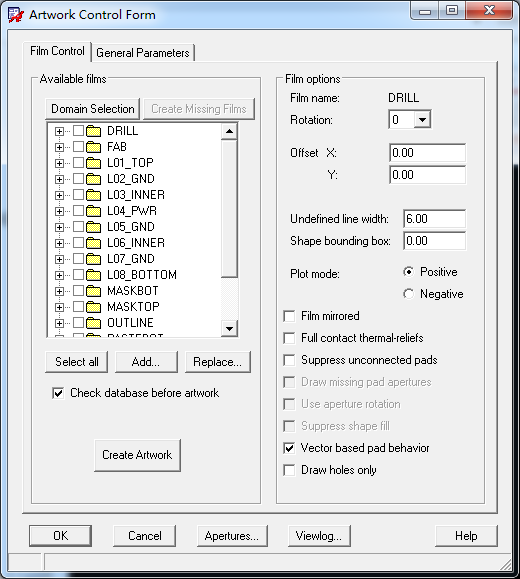The height and width of the screenshot is (579, 520).
Task: Click the film list scroll down arrow
Action: click(229, 329)
